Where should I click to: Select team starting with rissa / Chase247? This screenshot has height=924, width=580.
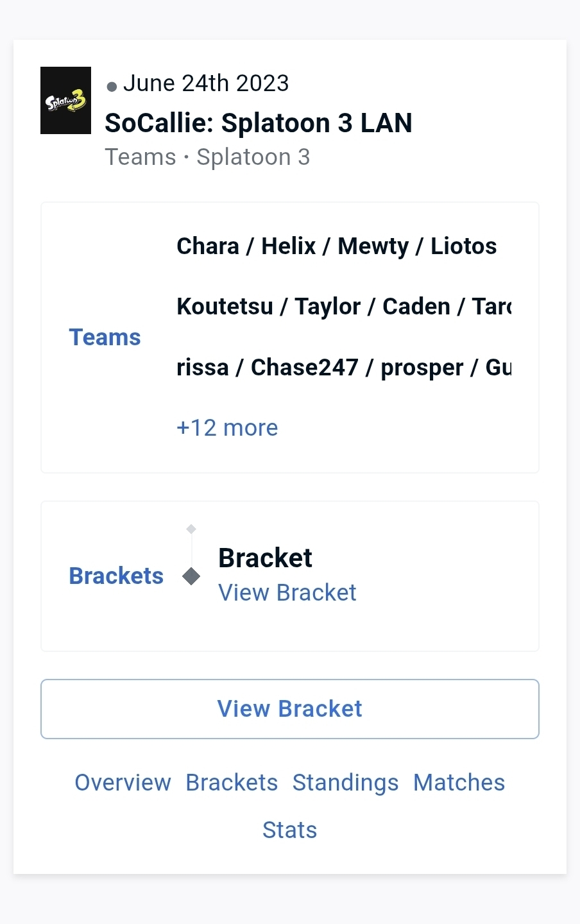(343, 368)
